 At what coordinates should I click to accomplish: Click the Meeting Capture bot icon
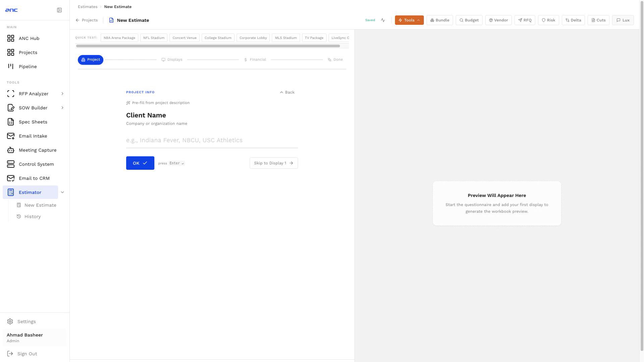point(11,150)
